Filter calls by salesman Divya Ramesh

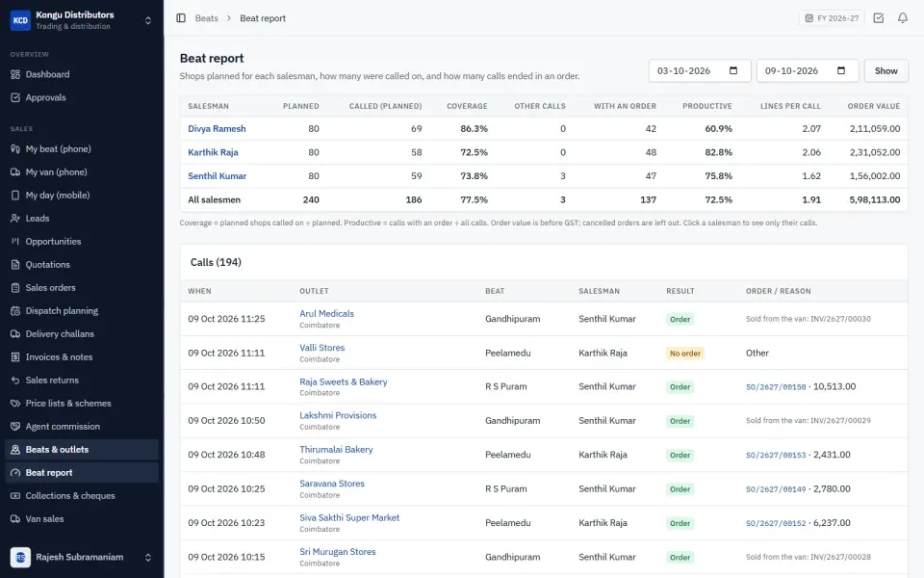(217, 128)
